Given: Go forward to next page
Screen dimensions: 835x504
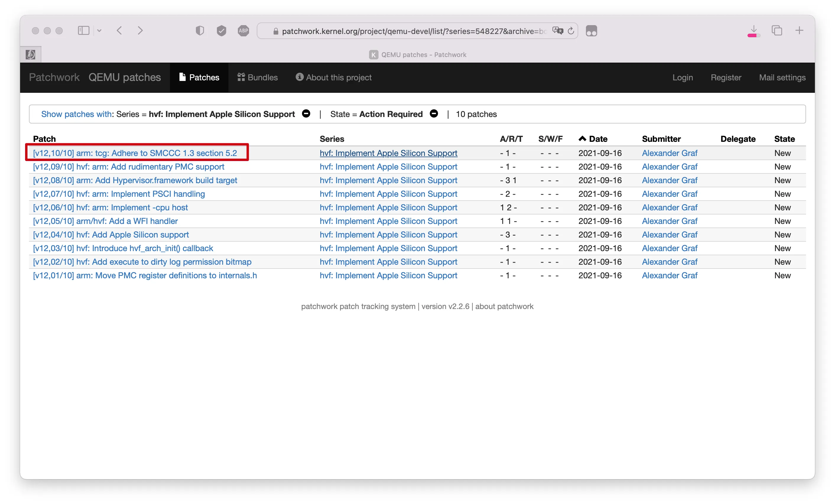Looking at the screenshot, I should [140, 30].
